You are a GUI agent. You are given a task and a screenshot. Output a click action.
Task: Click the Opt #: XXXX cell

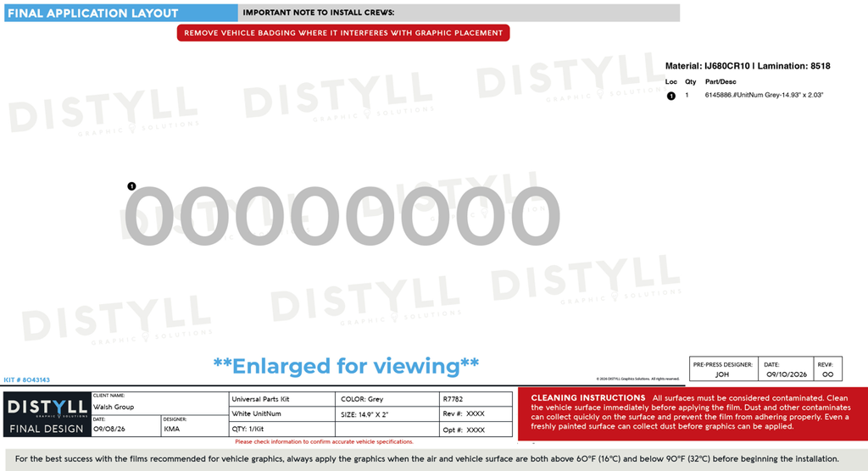pyautogui.click(x=476, y=429)
